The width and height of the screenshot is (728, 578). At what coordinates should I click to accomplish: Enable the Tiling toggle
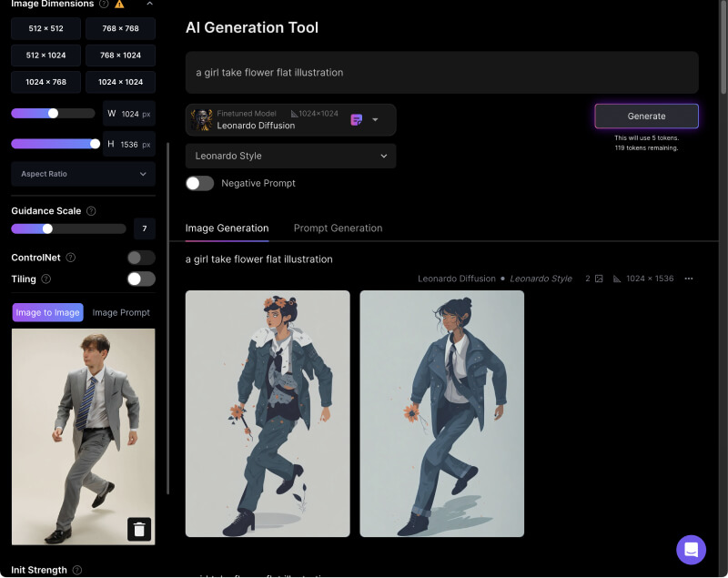[x=140, y=279]
